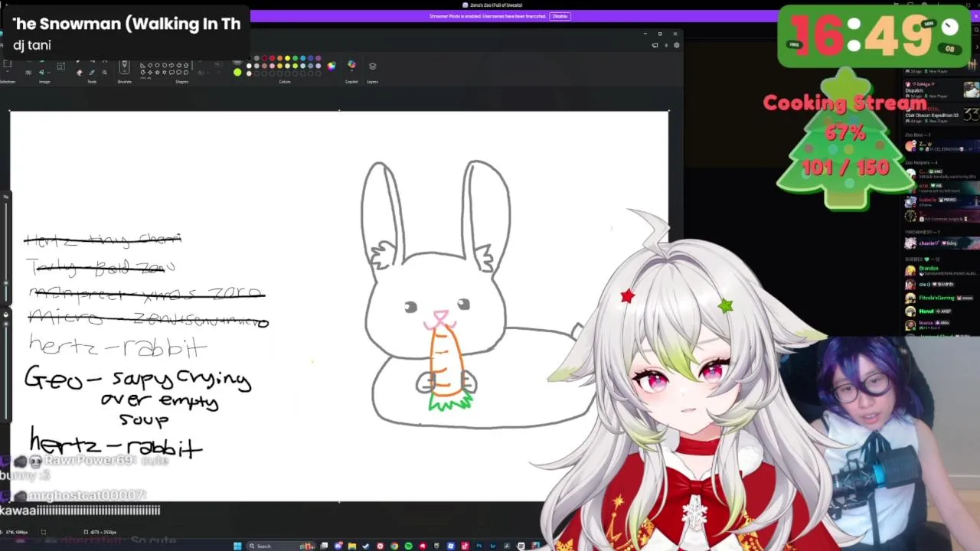Open the Shapes gallery
Viewport: 980px width, 551px height.
tap(165, 69)
